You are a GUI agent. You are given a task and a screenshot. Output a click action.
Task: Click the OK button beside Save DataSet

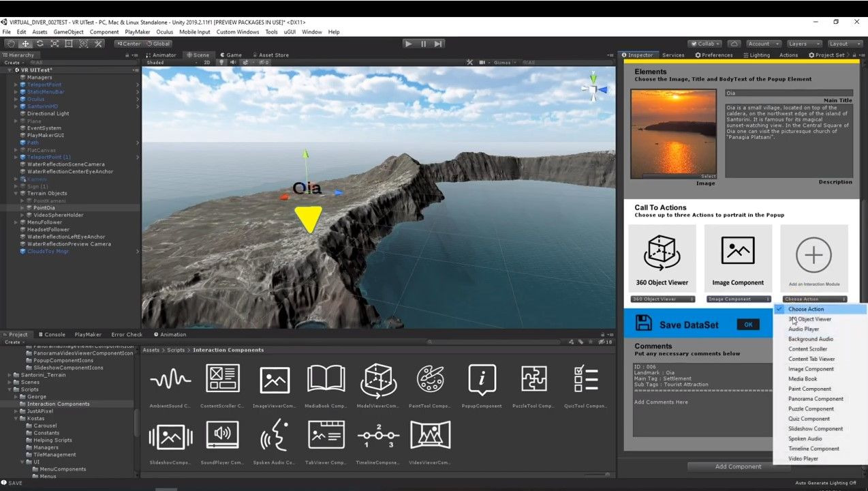[748, 325]
